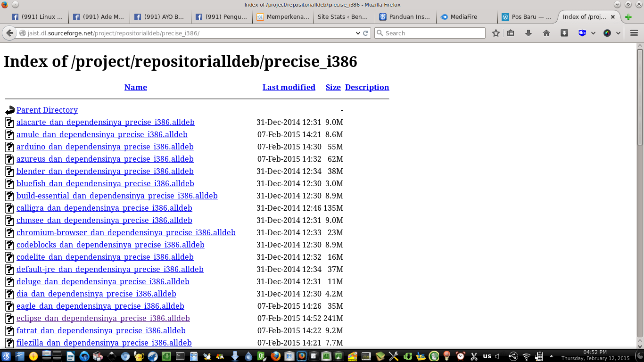
Task: Launch Firefox from the taskbar
Action: 275,356
